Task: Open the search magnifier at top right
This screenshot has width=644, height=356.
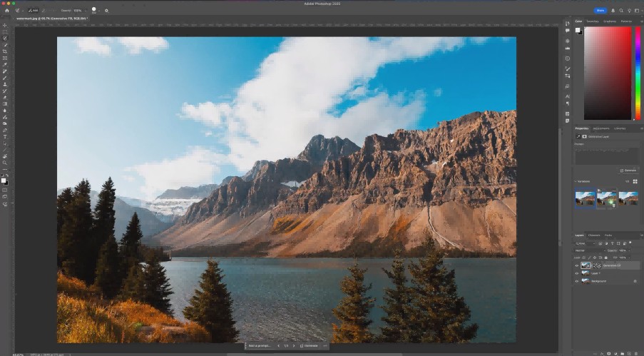Action: coord(621,10)
